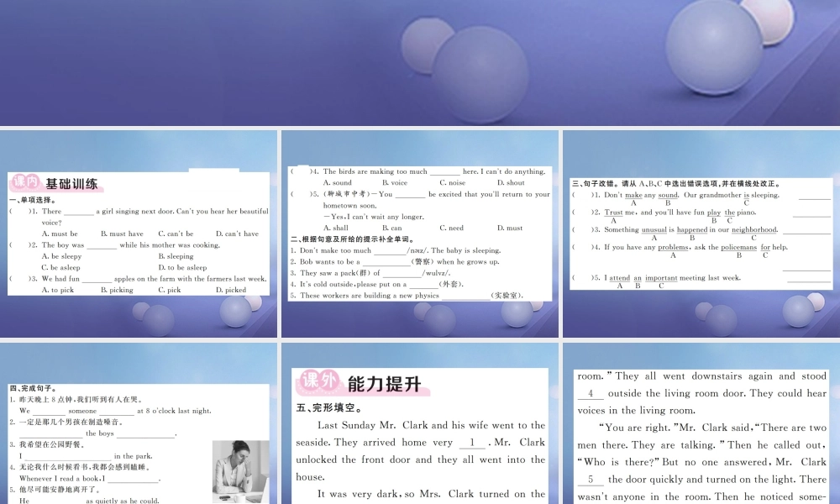Click sentence 'Something unusual is happened'
840x504 pixels.
[x=690, y=229]
